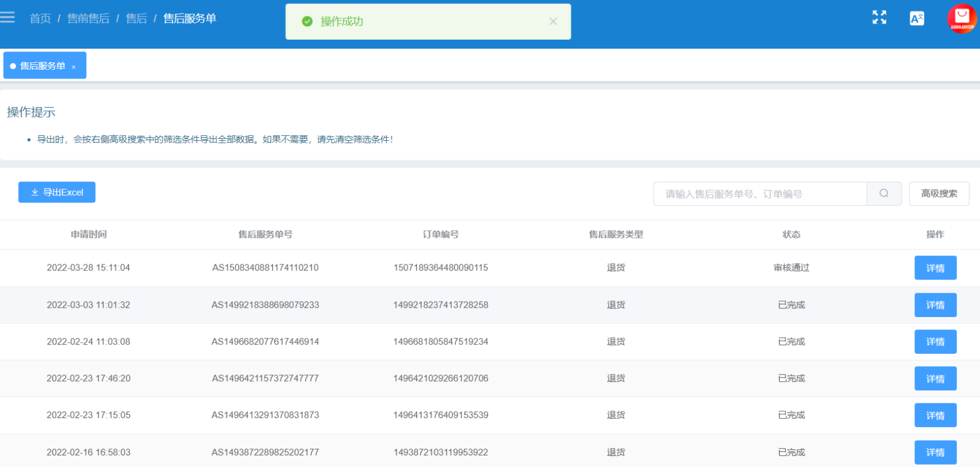The image size is (980, 467).
Task: Close the 售后服务单 tab with its x
Action: (x=73, y=67)
